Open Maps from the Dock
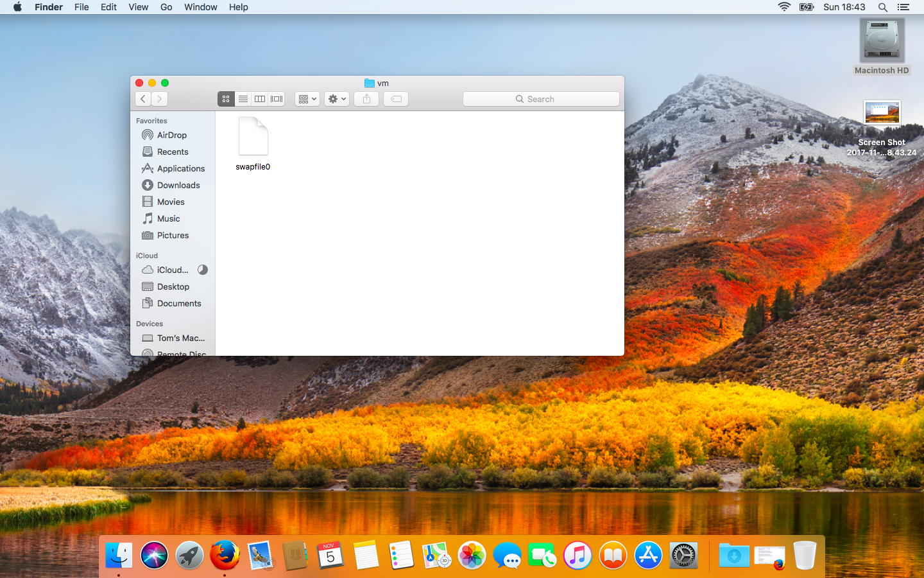This screenshot has width=924, height=578. (x=436, y=556)
